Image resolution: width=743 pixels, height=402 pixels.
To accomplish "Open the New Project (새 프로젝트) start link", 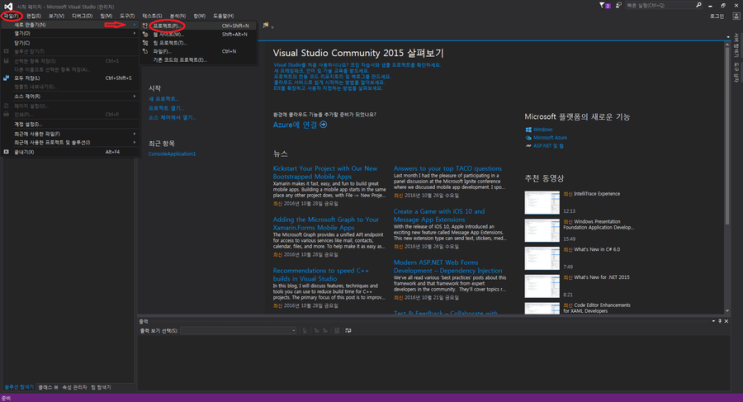I will click(x=163, y=99).
